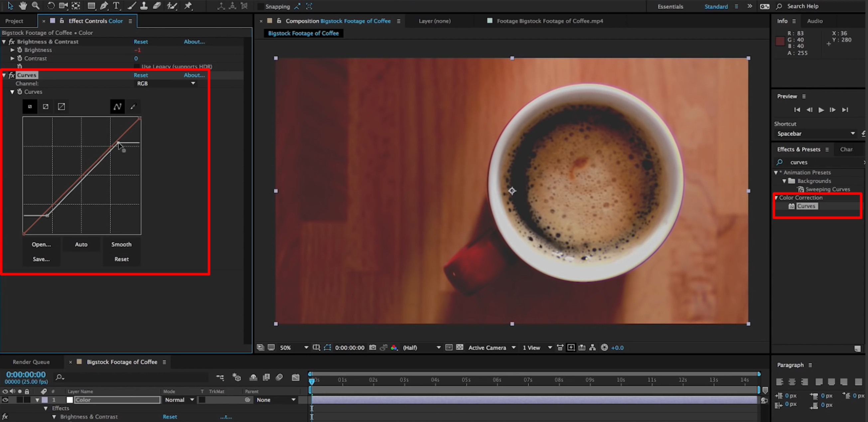Image resolution: width=868 pixels, height=422 pixels.
Task: Pick the eyedropper in the Curves effect panel
Action: click(133, 106)
